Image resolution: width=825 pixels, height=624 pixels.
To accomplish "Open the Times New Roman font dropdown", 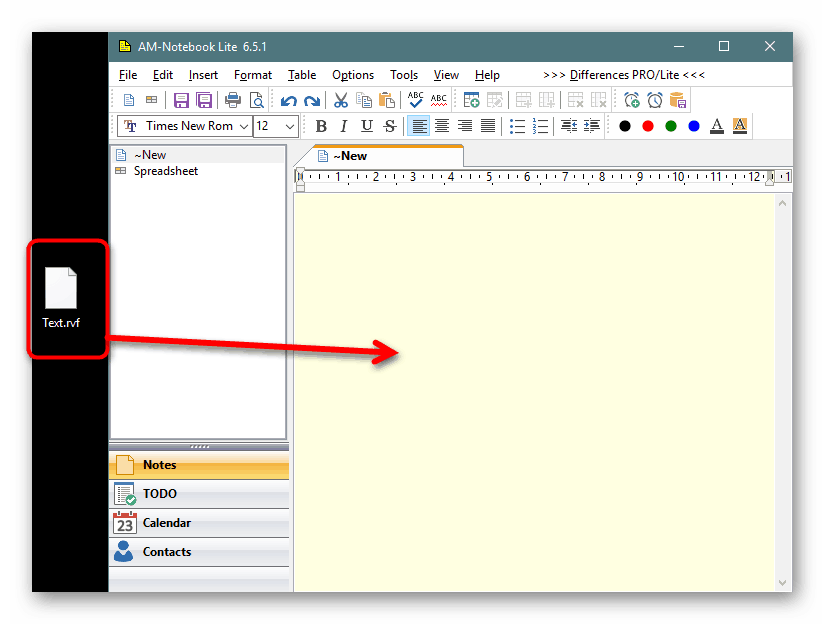I will tap(244, 126).
